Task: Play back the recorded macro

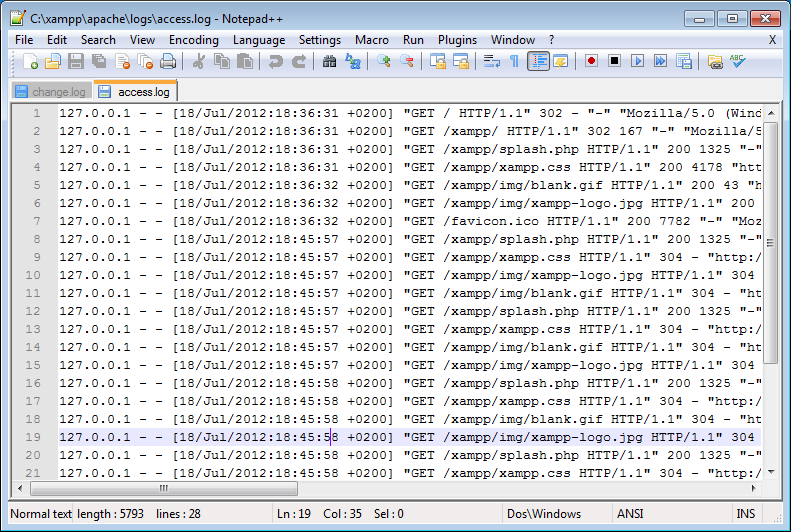Action: pyautogui.click(x=638, y=62)
